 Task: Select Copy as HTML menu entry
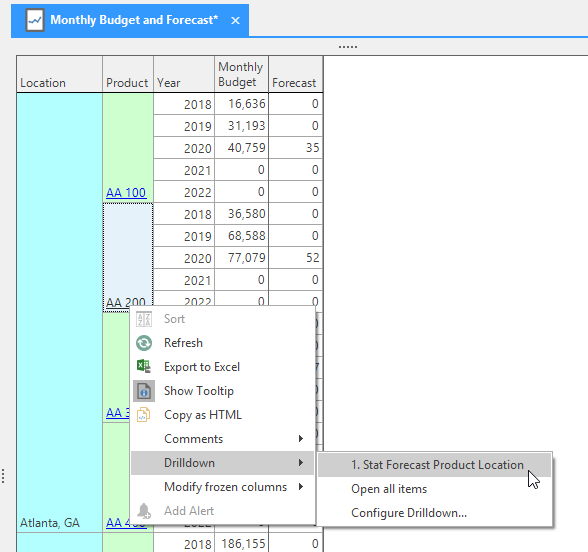click(222, 415)
